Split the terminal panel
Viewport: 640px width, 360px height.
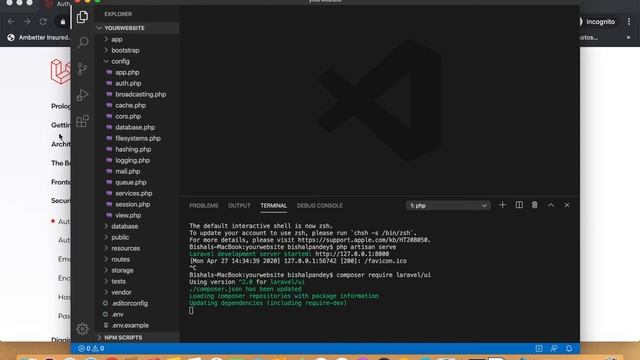[519, 205]
